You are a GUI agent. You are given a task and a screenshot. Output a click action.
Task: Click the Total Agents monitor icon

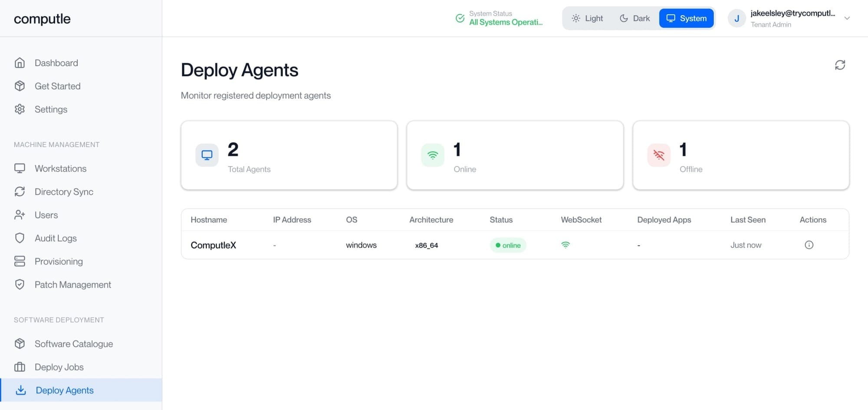pyautogui.click(x=207, y=155)
